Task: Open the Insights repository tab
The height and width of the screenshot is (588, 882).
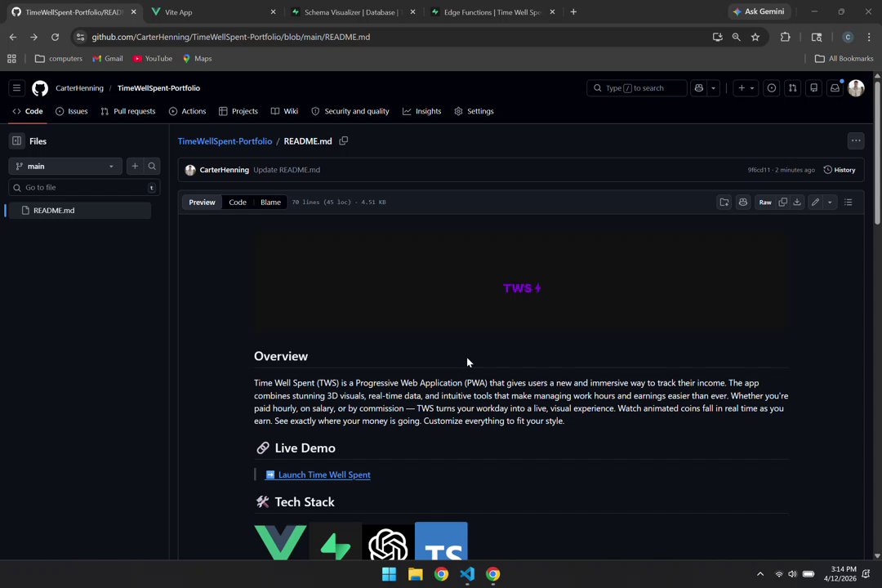Action: [422, 111]
